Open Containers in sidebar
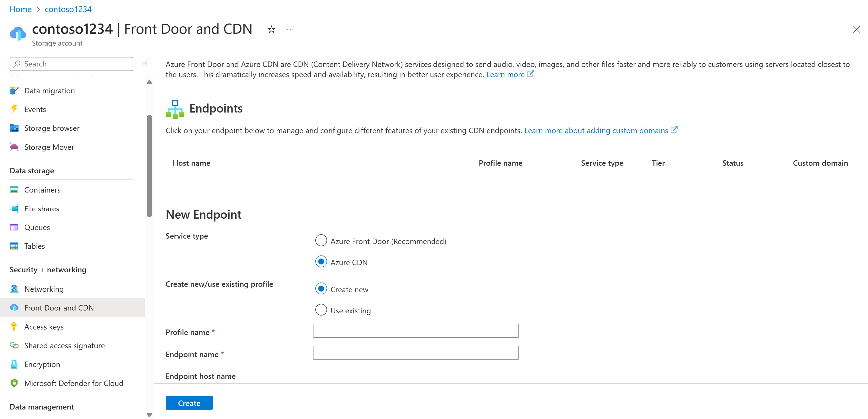 tap(42, 190)
